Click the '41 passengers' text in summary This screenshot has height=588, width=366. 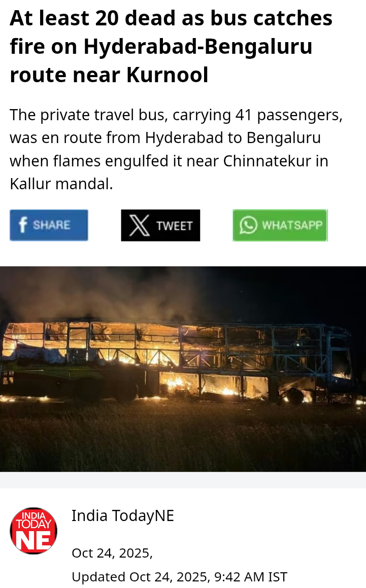coord(289,115)
